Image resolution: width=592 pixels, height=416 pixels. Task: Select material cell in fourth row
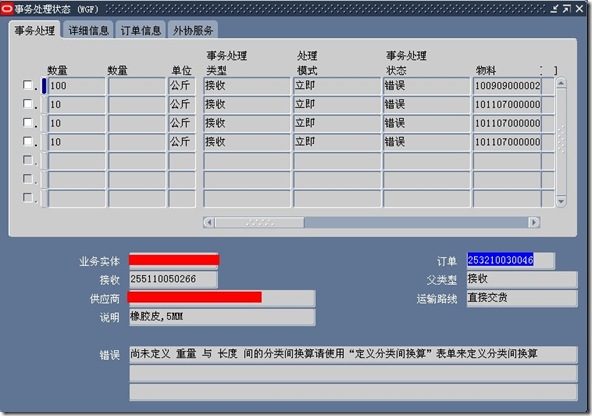[x=507, y=142]
